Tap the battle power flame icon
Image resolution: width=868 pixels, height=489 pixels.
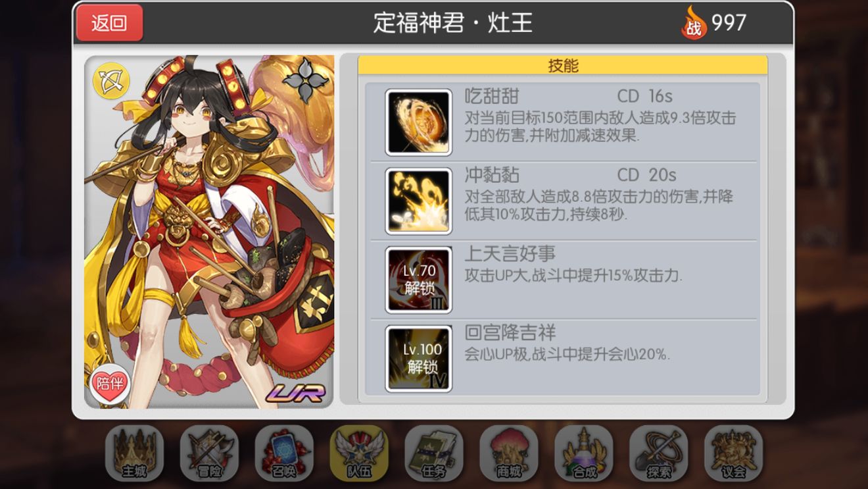693,23
